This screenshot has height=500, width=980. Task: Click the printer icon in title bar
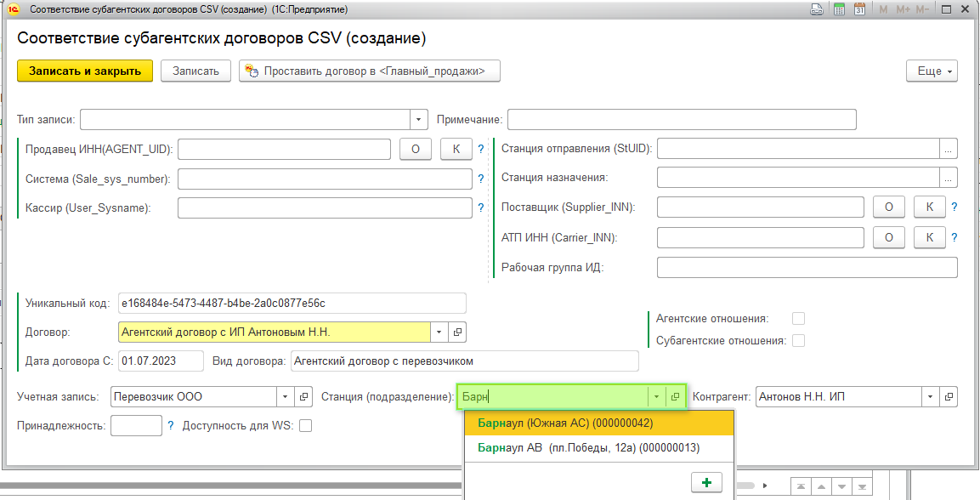click(818, 9)
